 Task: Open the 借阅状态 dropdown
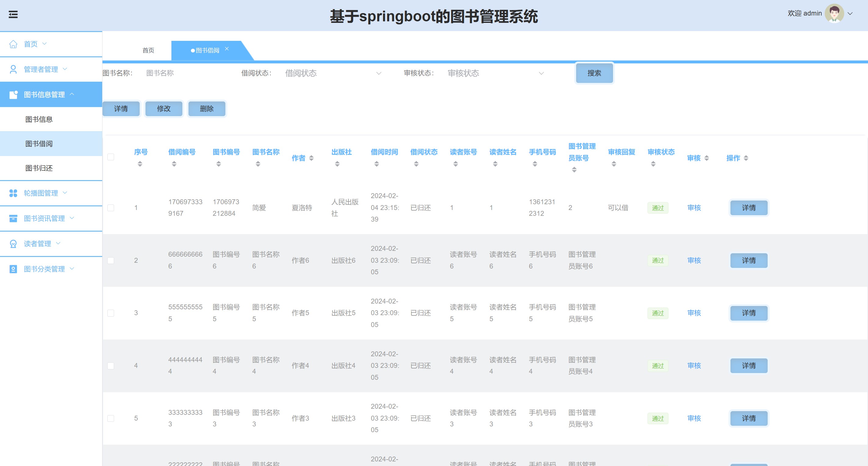click(333, 73)
